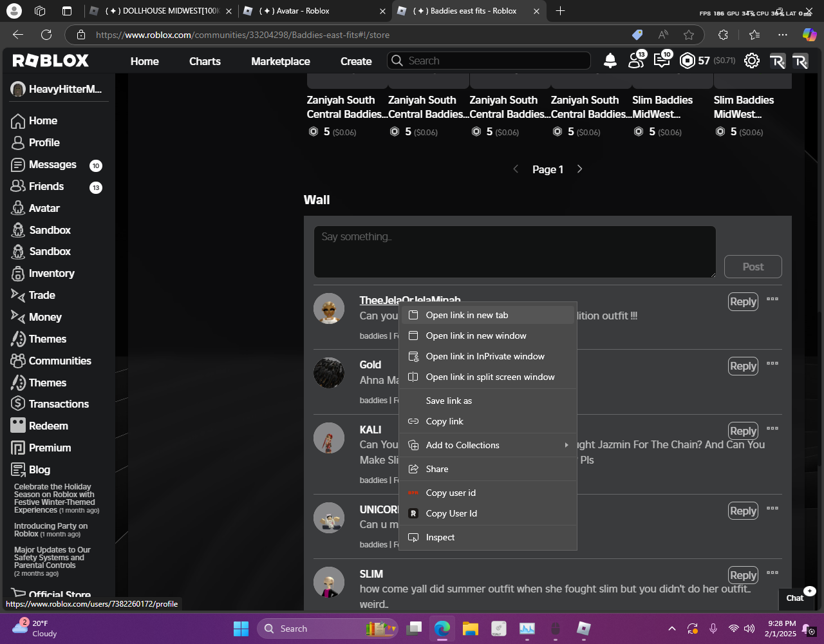Image resolution: width=824 pixels, height=644 pixels.
Task: Click Reply on KALI's wall post
Action: click(x=743, y=431)
